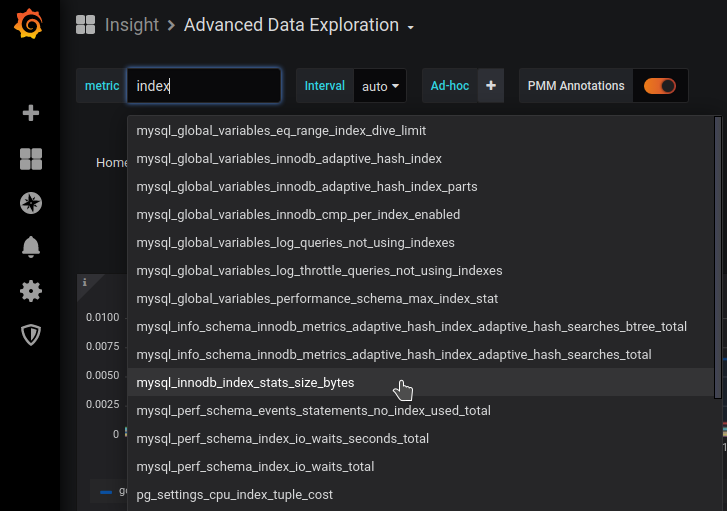Open the Interval auto dropdown

tap(380, 86)
